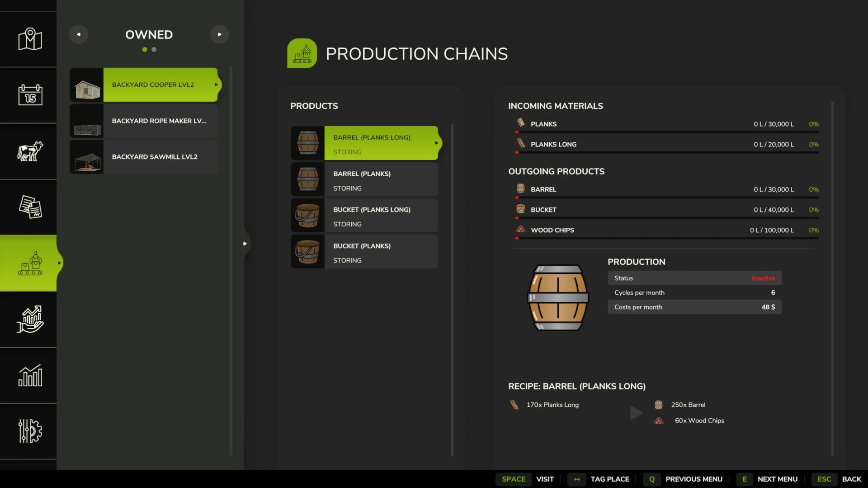Click the first page dot under OWNED
The image size is (868, 488).
click(145, 50)
